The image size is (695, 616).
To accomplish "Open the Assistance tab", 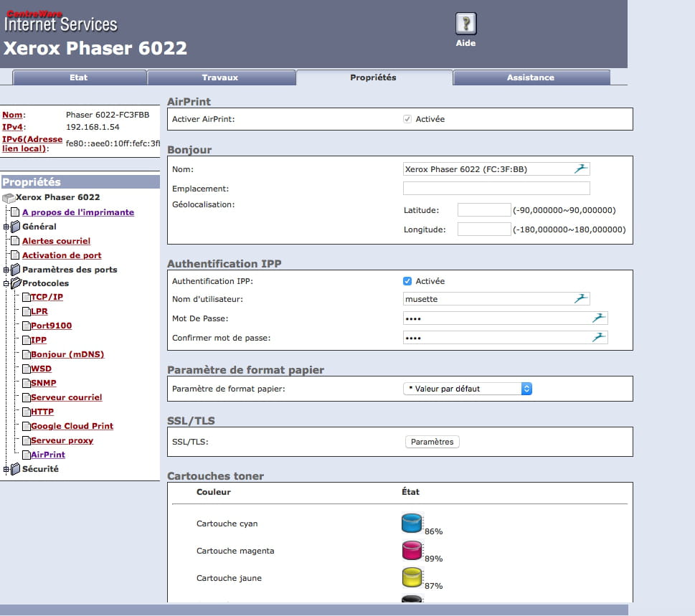I will tap(531, 77).
